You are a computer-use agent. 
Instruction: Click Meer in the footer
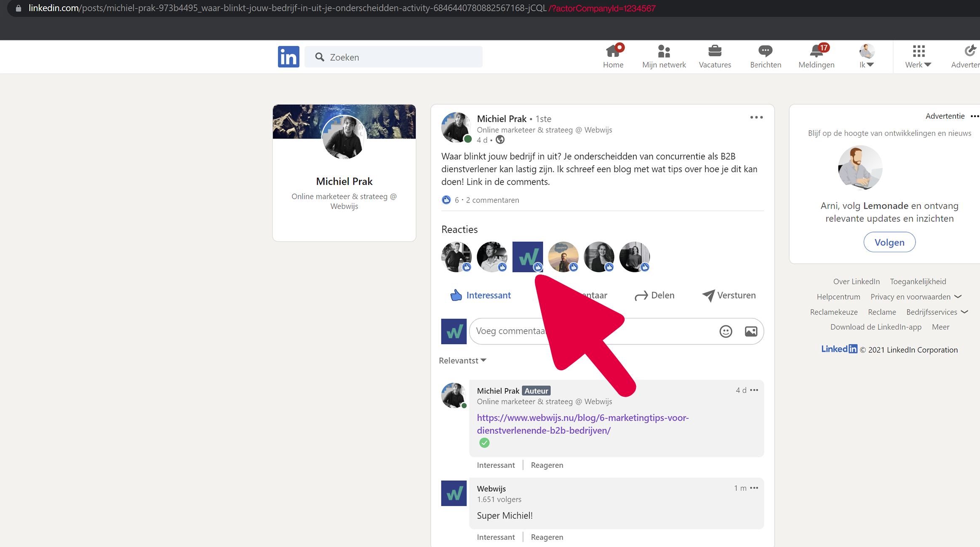click(x=940, y=327)
